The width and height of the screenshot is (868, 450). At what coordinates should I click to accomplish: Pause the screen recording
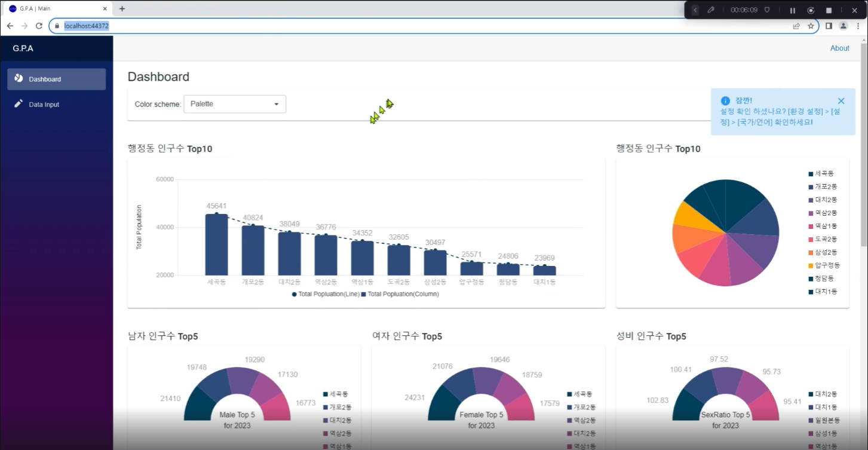793,10
